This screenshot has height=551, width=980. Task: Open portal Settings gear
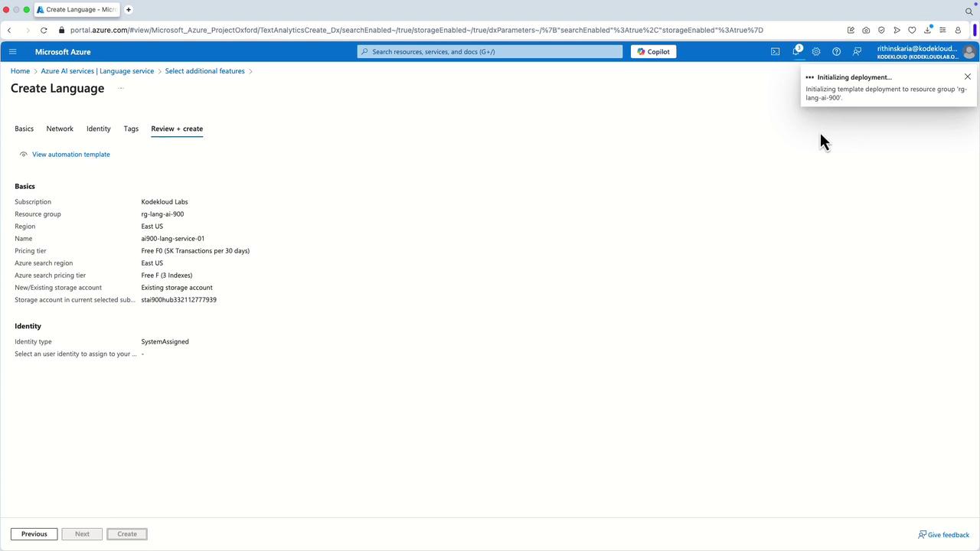pos(816,52)
